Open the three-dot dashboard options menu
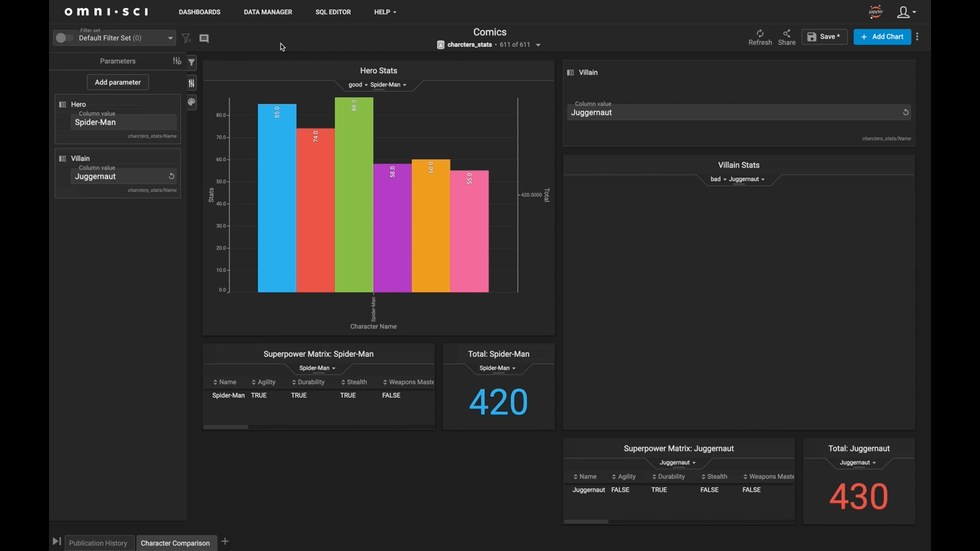Image resolution: width=980 pixels, height=551 pixels. click(917, 37)
